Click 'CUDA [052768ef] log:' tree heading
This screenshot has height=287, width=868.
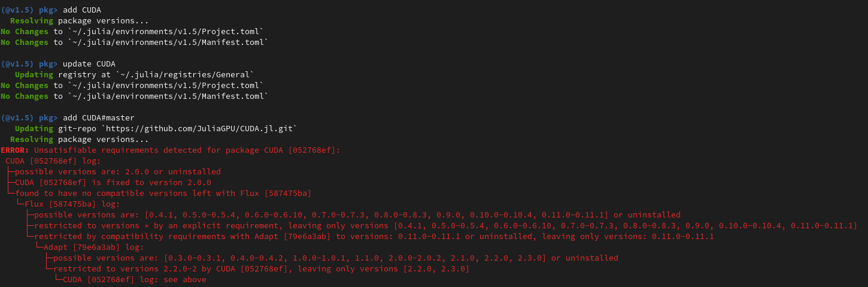53,161
